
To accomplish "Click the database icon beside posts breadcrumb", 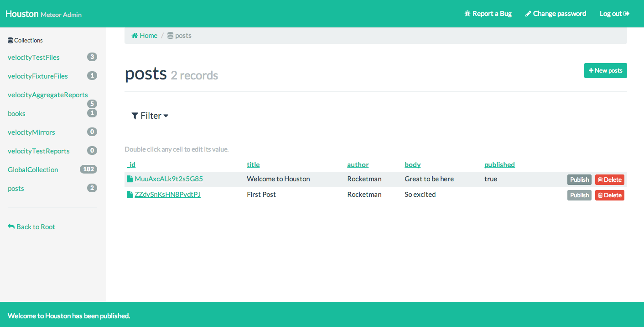I will click(x=170, y=36).
